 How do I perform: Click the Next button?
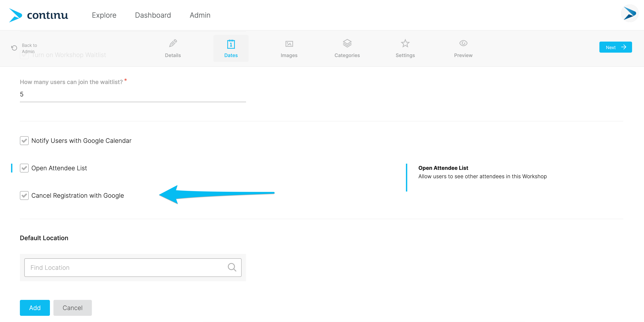pos(615,47)
